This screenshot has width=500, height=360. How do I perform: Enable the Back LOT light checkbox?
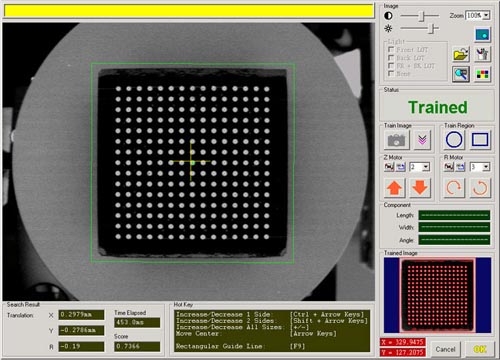[391, 58]
